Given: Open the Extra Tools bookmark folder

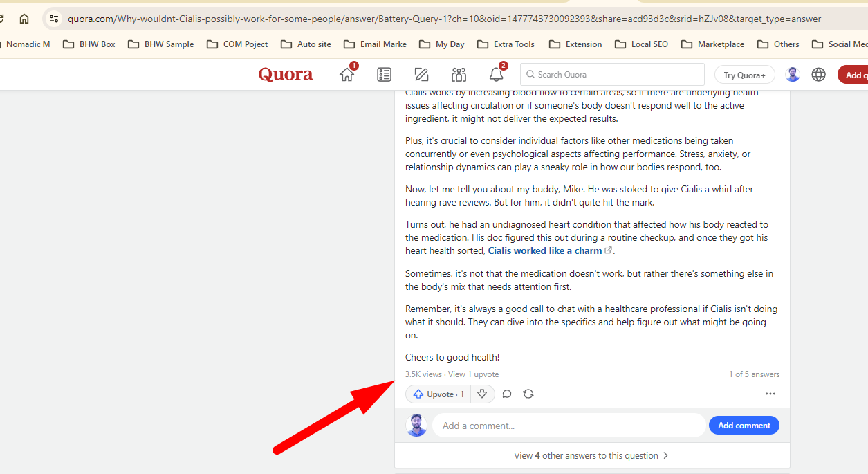Looking at the screenshot, I should click(x=506, y=44).
